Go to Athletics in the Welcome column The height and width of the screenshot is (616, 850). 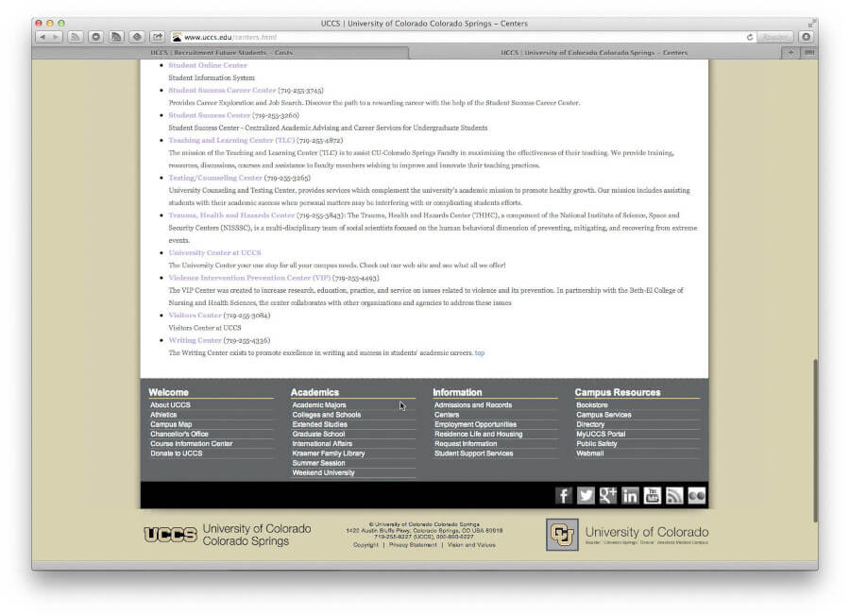click(163, 415)
